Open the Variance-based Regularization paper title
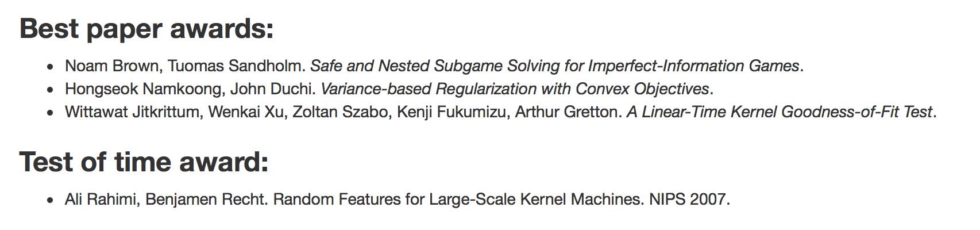980x230 pixels. pos(515,89)
